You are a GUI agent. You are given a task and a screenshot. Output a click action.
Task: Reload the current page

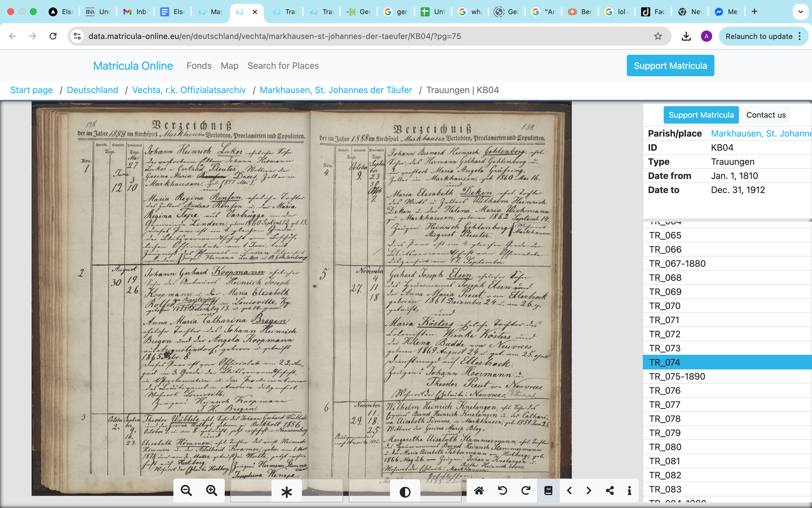(53, 36)
